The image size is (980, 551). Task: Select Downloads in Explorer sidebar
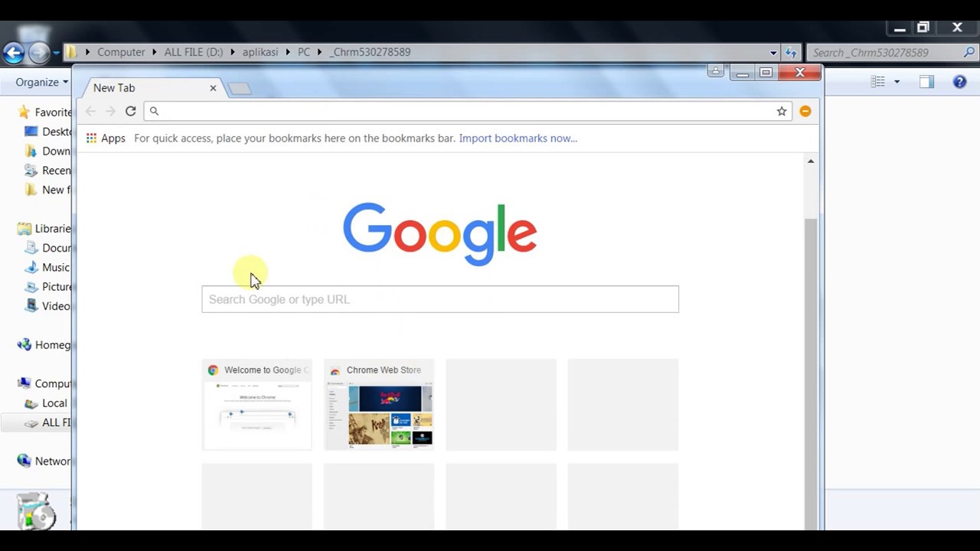[x=47, y=151]
